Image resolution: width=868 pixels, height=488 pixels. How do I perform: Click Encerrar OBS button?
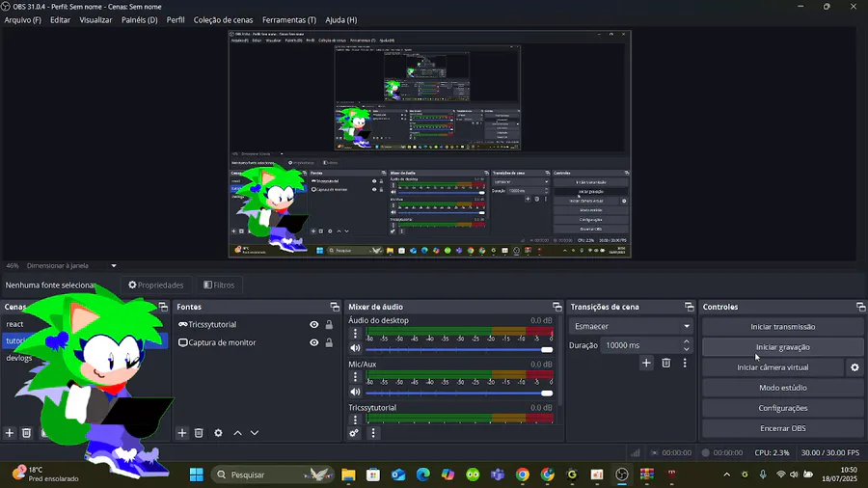[x=783, y=428]
